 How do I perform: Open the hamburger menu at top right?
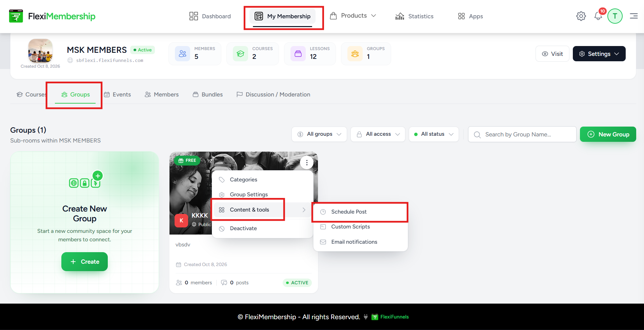[634, 16]
